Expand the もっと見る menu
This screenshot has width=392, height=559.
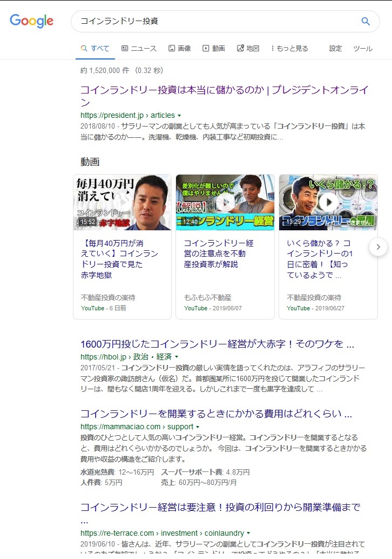tap(289, 49)
